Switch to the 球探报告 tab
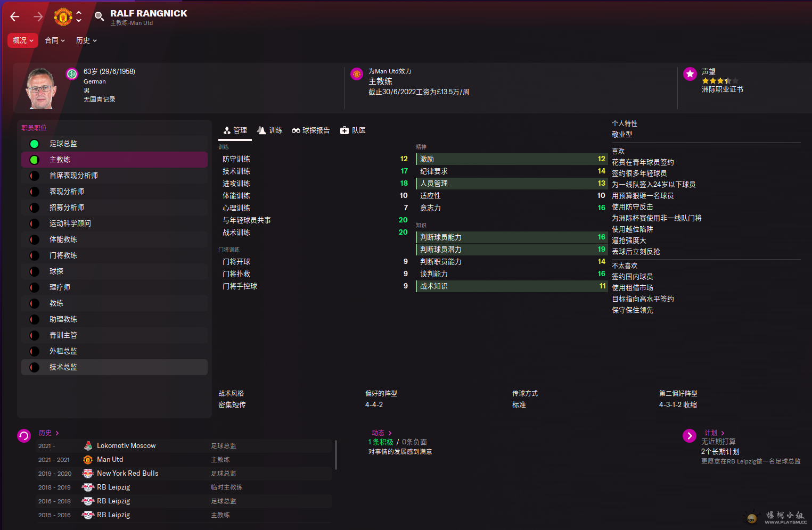812x530 pixels. click(x=311, y=130)
